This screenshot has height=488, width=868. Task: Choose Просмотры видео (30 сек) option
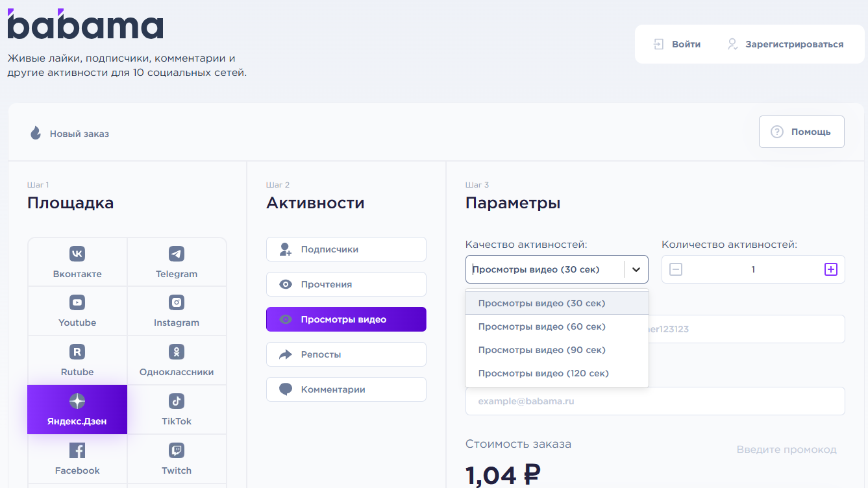(x=557, y=303)
